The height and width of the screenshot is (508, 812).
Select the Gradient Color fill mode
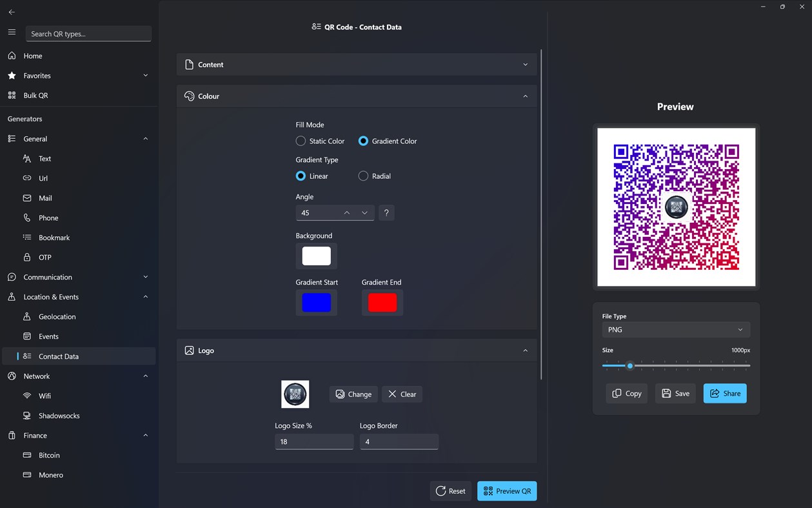(x=364, y=141)
